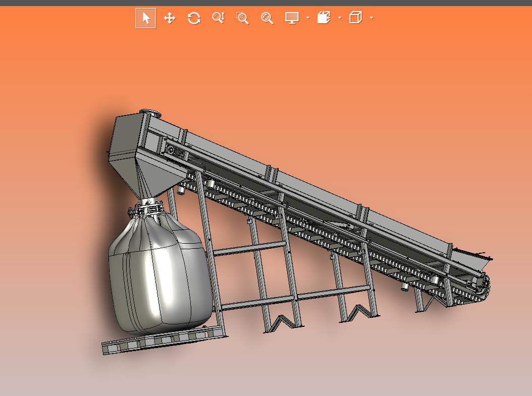The height and width of the screenshot is (396, 532).
Task: Activate the Select arrow tool
Action: 146,18
